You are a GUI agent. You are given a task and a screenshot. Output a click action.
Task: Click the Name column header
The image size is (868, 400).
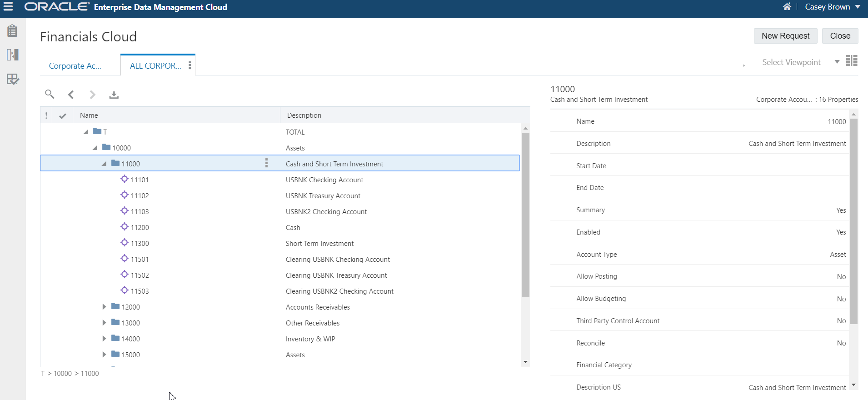tap(176, 115)
